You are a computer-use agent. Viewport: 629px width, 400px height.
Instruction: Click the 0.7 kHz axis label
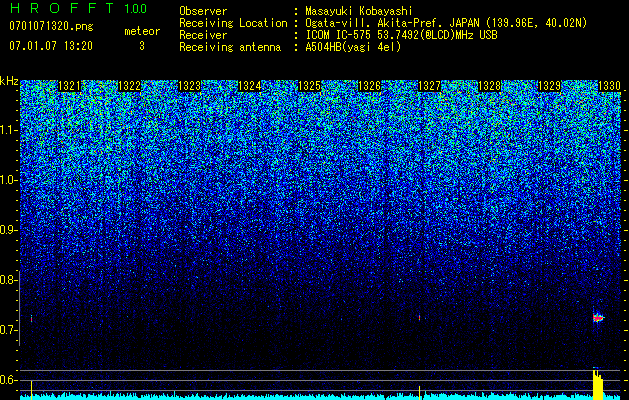[8, 330]
